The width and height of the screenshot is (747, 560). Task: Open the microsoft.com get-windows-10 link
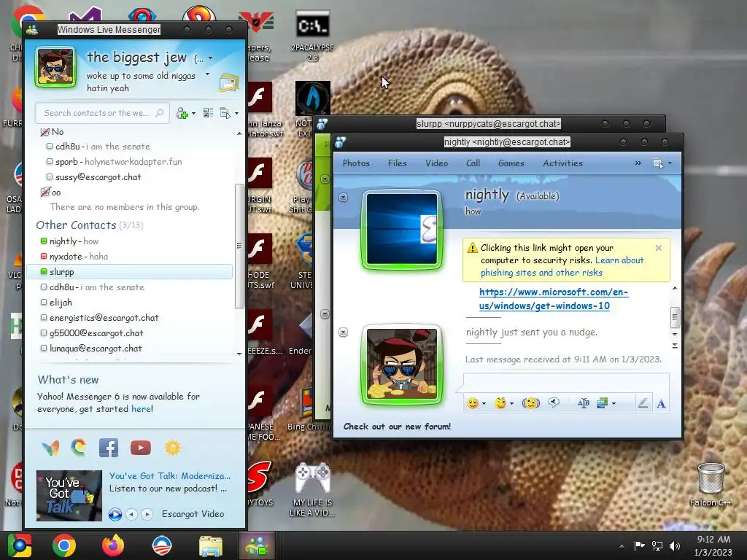pos(554,299)
